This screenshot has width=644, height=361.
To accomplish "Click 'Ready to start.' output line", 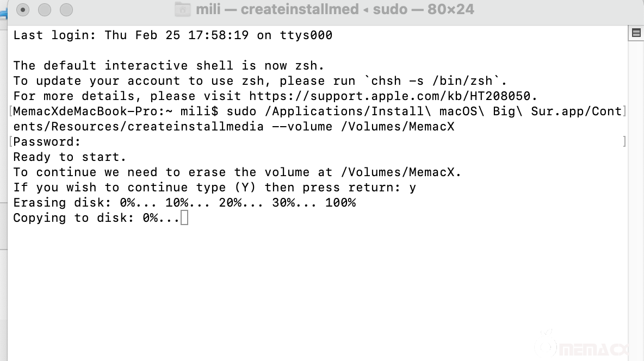I will 70,157.
